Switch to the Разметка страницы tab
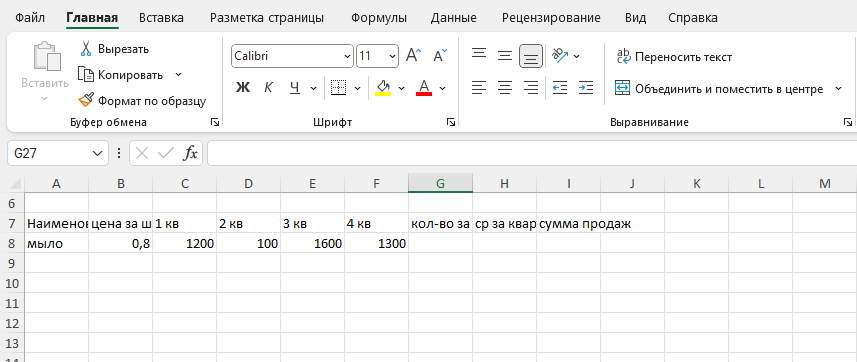Viewport: 857px width, 362px height. click(x=267, y=18)
